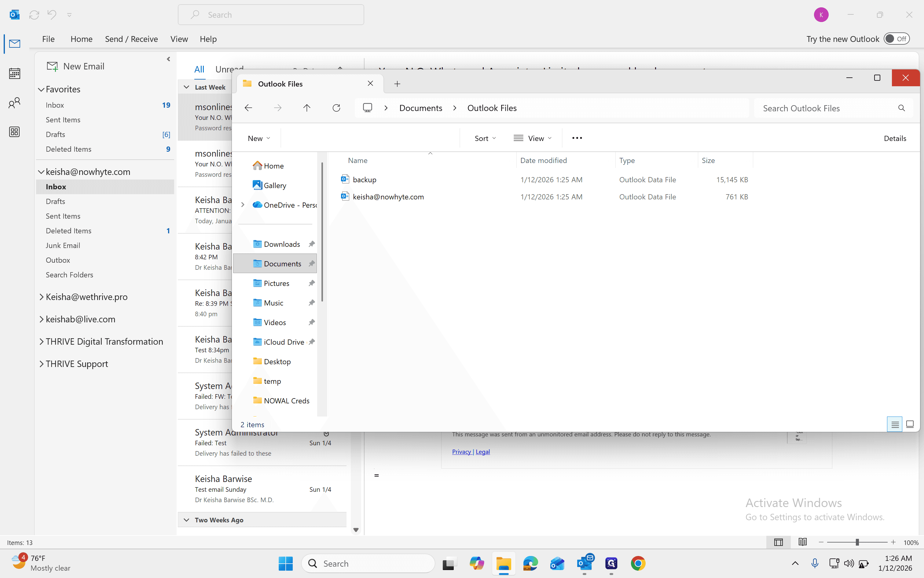Open Google Chrome from the taskbar
Image resolution: width=924 pixels, height=578 pixels.
638,563
